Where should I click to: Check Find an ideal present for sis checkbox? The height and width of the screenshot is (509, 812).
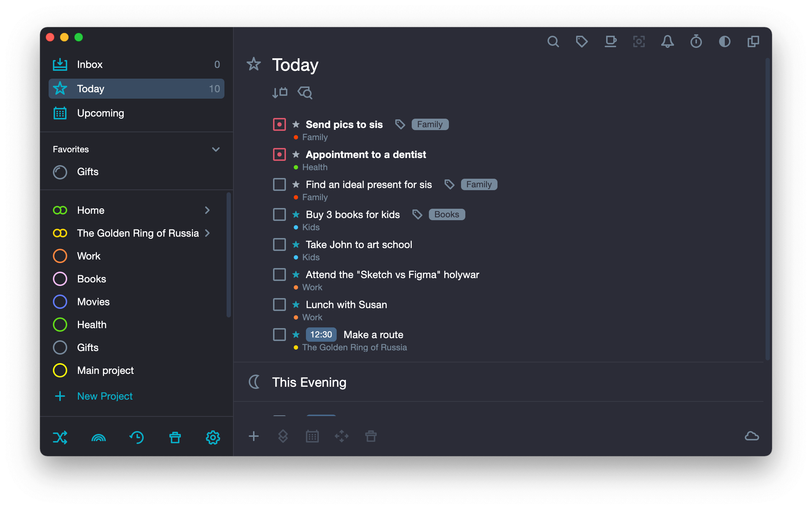279,184
